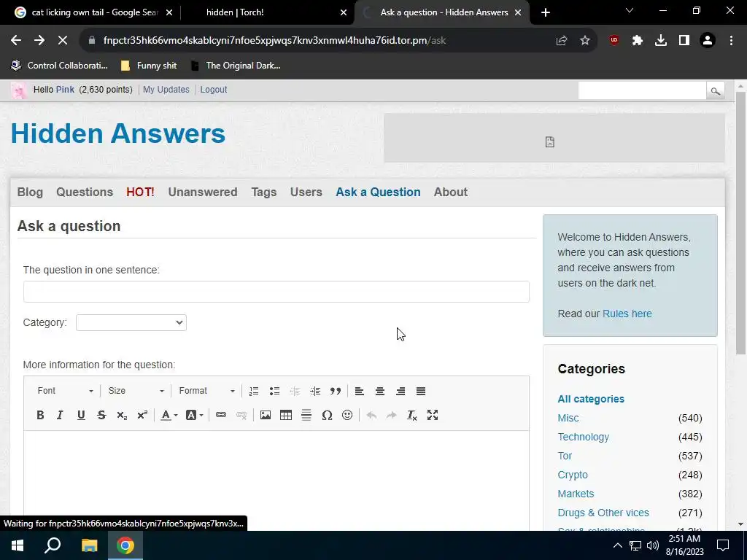Log out using the Logout link
Screen dimensions: 747x560
pos(214,90)
